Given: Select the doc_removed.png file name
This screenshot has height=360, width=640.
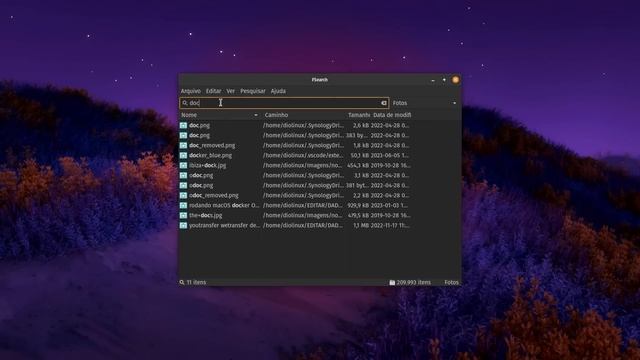Looking at the screenshot, I should pos(212,145).
